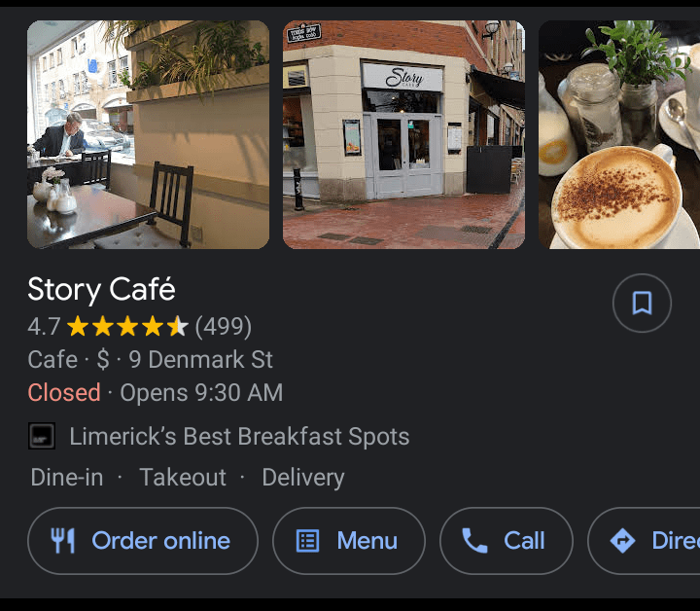
Task: Click the menu list icon
Action: pyautogui.click(x=308, y=541)
